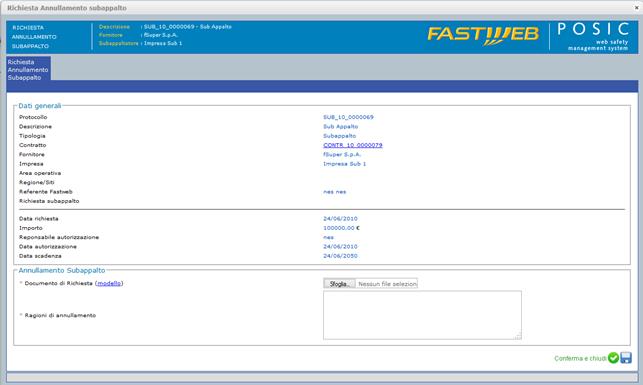Click the green Conferma e chiudi checkmark icon
Screen dimensions: 643x385
(613, 358)
